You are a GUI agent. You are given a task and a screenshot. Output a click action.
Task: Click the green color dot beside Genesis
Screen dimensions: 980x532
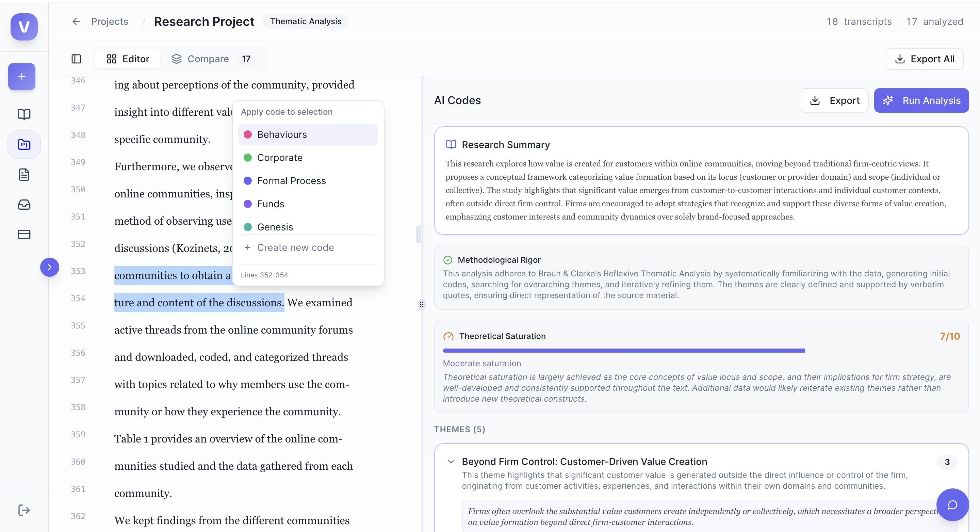pyautogui.click(x=248, y=227)
